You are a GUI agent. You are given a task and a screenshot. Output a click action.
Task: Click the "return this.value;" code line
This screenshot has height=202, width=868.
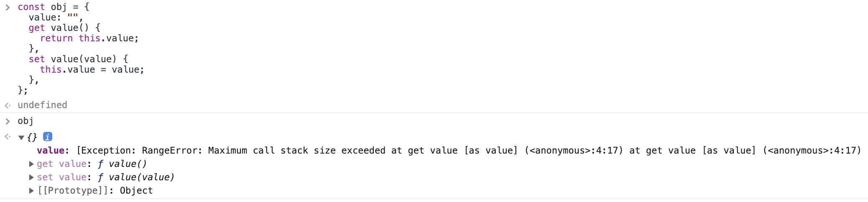(89, 38)
